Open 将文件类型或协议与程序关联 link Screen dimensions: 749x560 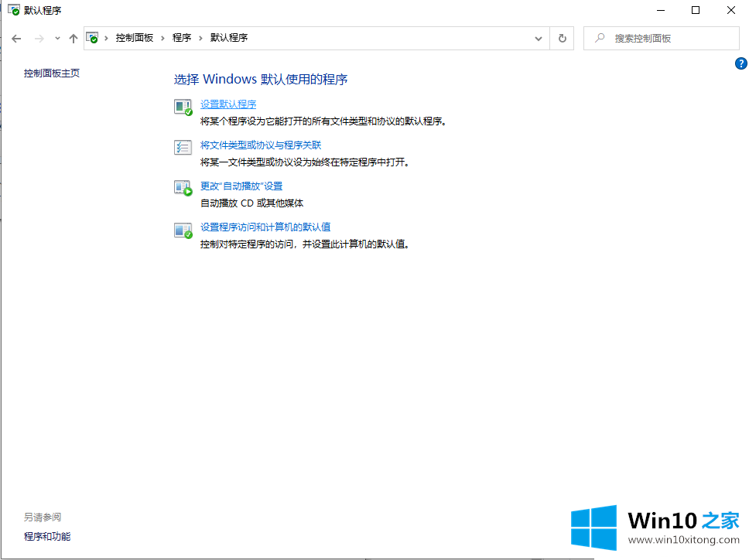261,145
